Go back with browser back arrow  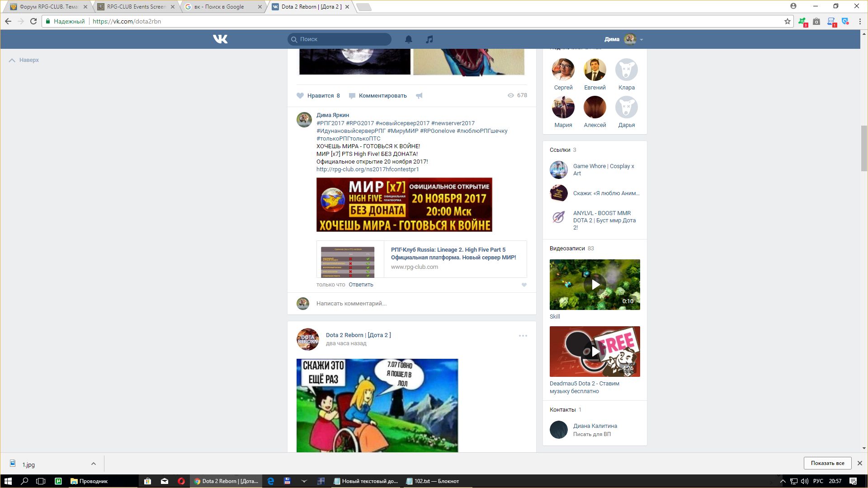coord(8,21)
